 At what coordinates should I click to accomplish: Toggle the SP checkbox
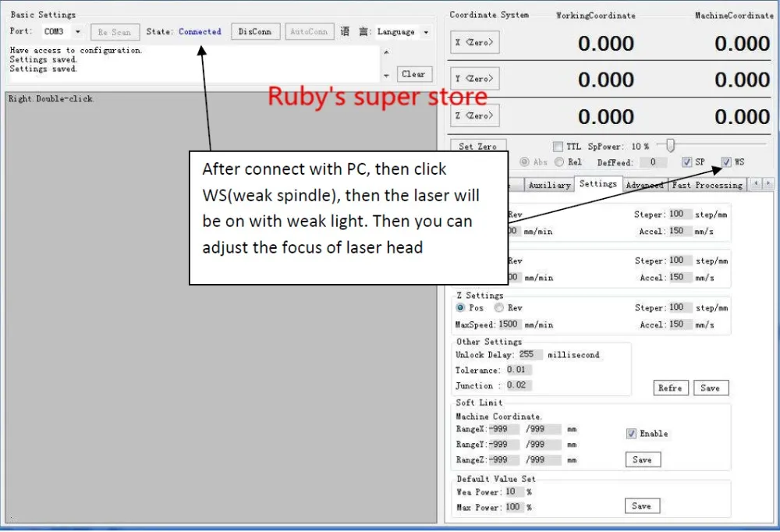(686, 162)
